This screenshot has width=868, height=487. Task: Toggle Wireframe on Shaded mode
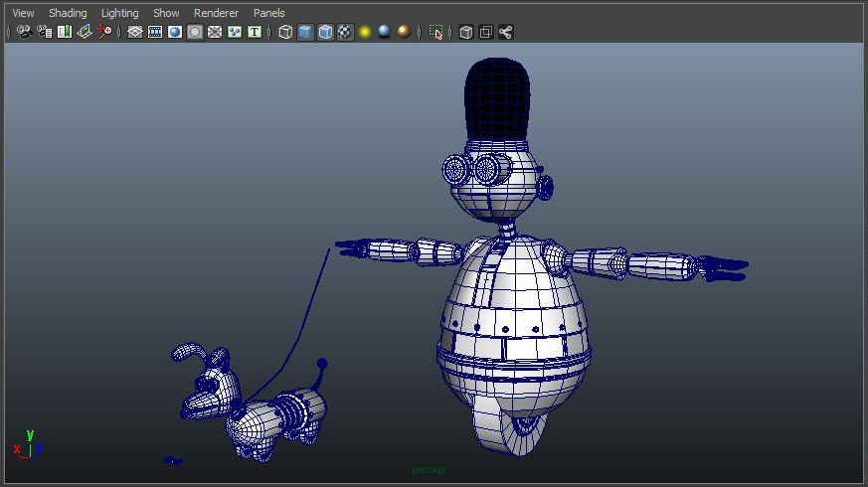(x=325, y=32)
